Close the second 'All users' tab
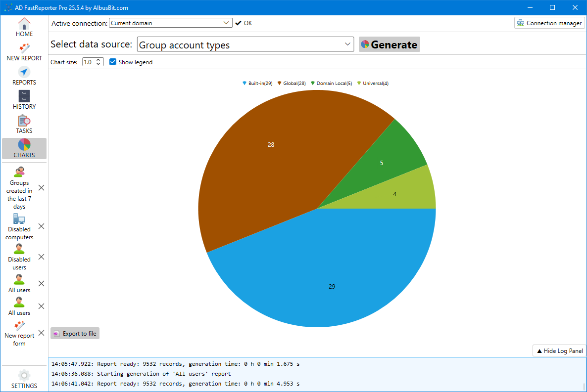Image resolution: width=587 pixels, height=392 pixels. click(42, 306)
